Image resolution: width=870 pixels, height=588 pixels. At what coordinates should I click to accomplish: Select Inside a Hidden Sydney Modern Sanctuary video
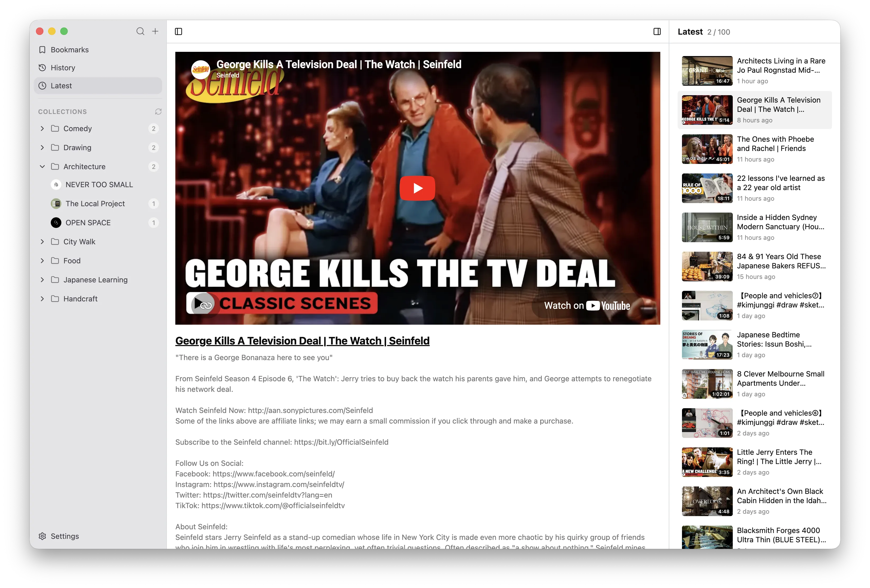pyautogui.click(x=755, y=228)
